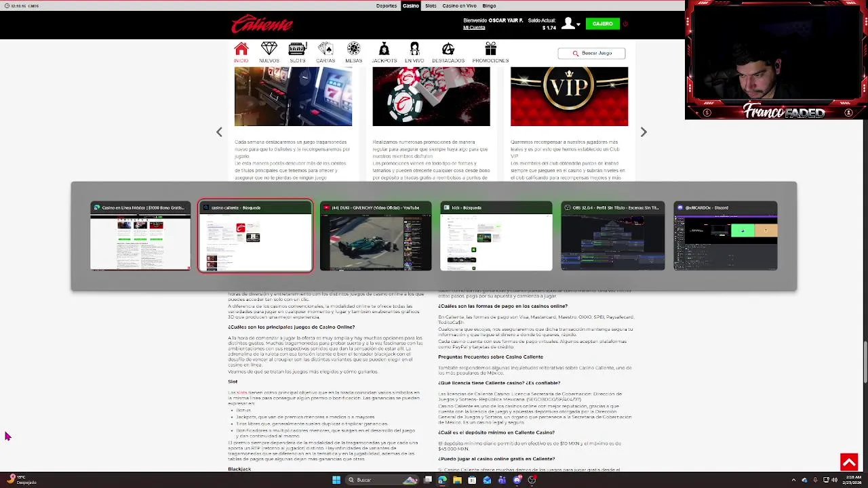This screenshot has width=868, height=488.
Task: Click the network tray icon
Action: click(x=826, y=480)
